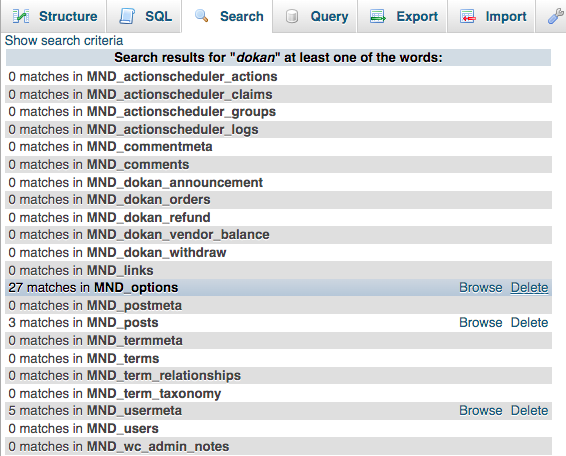Click the Structure tab icon
Image resolution: width=566 pixels, height=456 pixels.
(21, 16)
